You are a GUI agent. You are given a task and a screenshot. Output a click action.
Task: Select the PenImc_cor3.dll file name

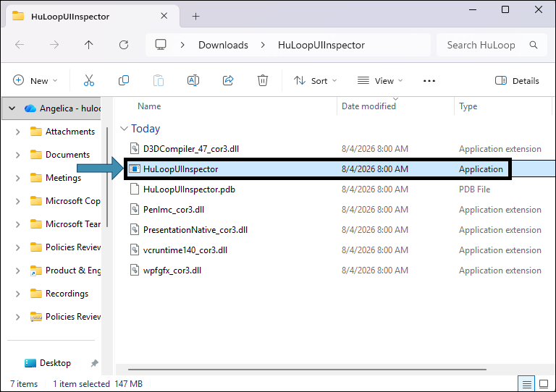[174, 210]
